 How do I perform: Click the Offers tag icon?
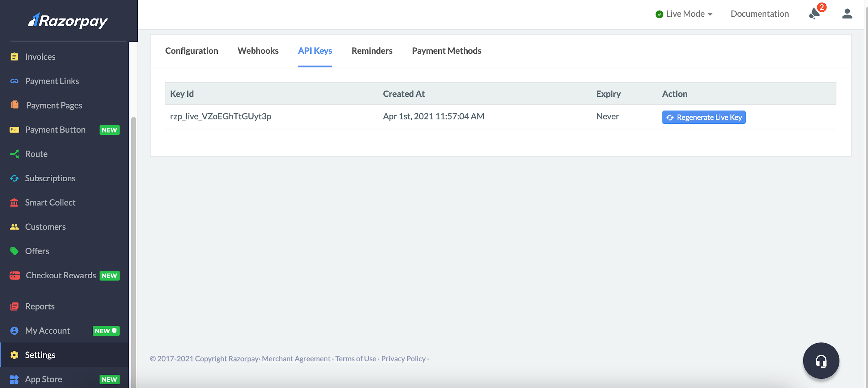point(14,251)
